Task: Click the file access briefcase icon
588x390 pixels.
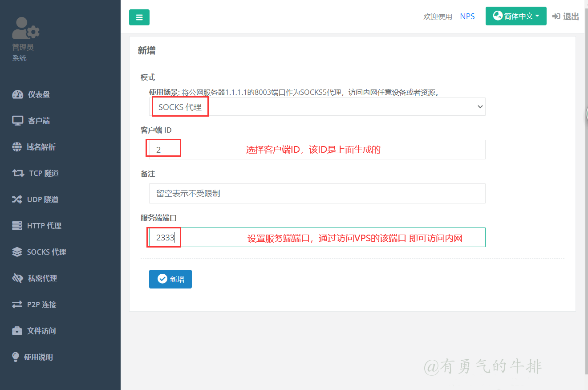Action: [17, 331]
